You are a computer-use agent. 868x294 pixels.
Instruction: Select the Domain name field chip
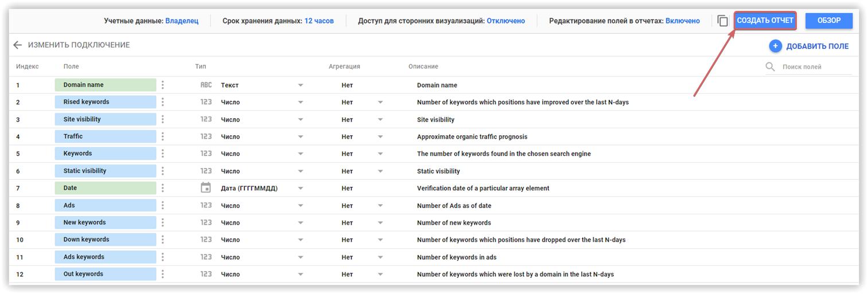[106, 85]
